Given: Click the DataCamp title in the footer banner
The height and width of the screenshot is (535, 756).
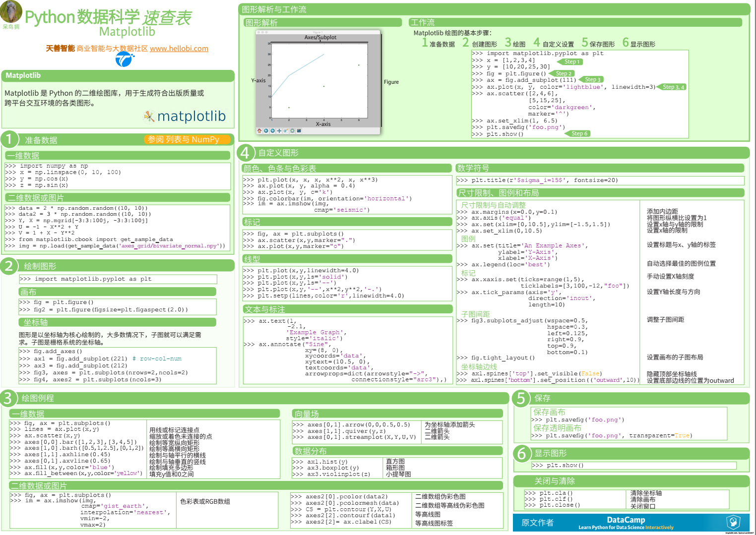Looking at the screenshot, I should click(626, 520).
